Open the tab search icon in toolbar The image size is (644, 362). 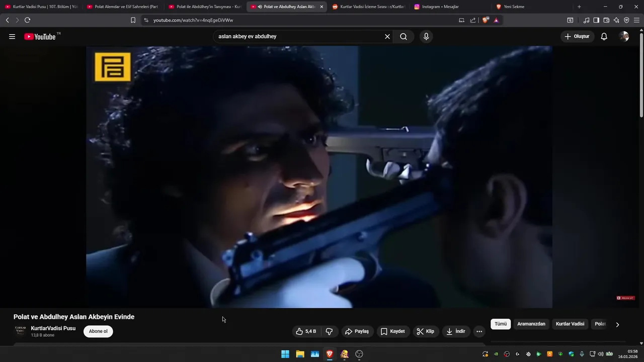[x=570, y=20]
